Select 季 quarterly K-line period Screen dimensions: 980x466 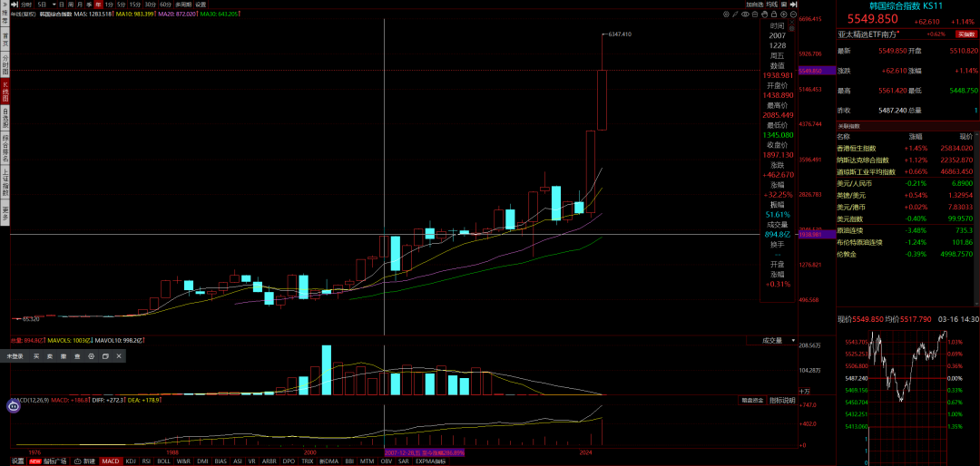click(x=89, y=5)
